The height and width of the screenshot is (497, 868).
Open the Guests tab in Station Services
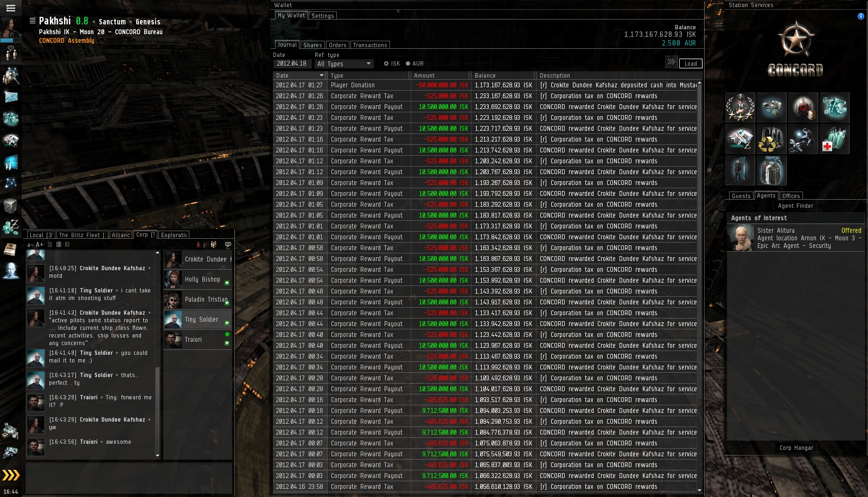(x=741, y=196)
